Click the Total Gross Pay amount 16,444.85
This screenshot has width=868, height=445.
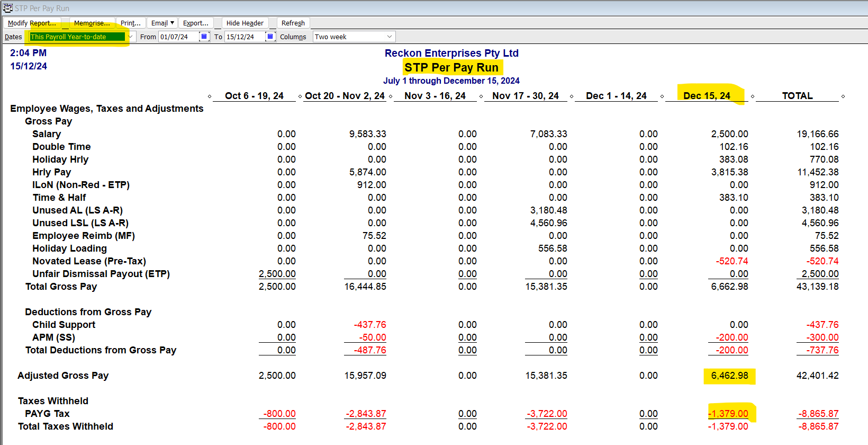tap(365, 287)
